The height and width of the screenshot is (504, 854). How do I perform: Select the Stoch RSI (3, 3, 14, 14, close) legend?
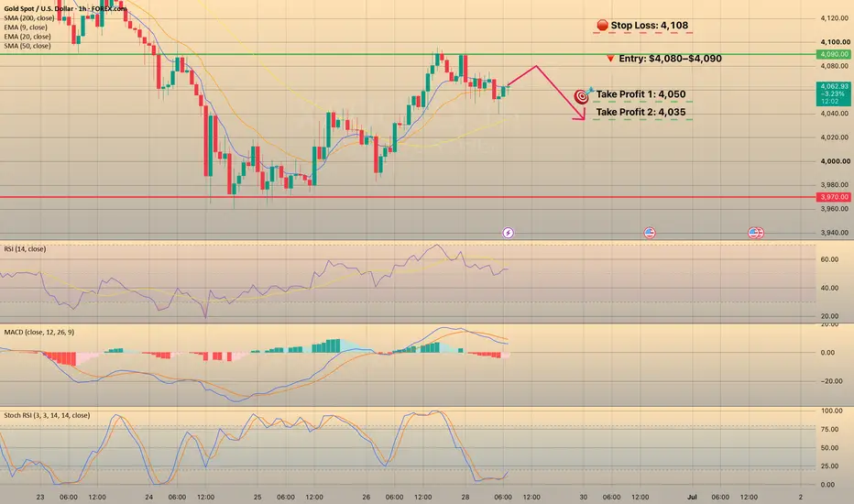(x=47, y=415)
